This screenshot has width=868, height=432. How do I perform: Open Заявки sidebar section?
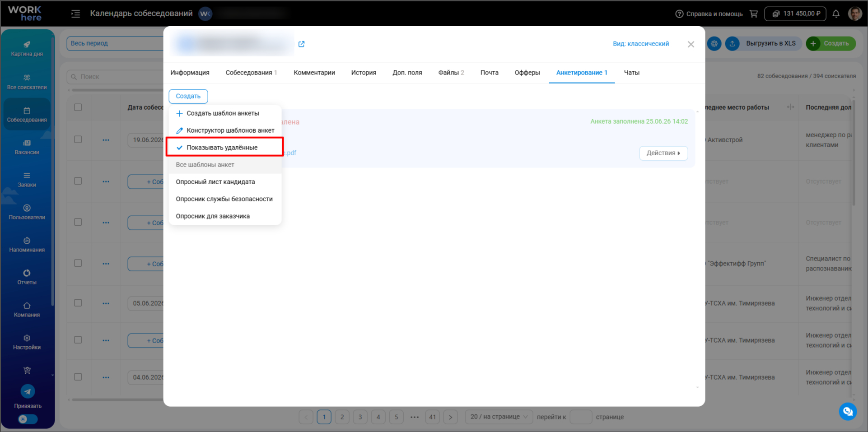(x=27, y=180)
